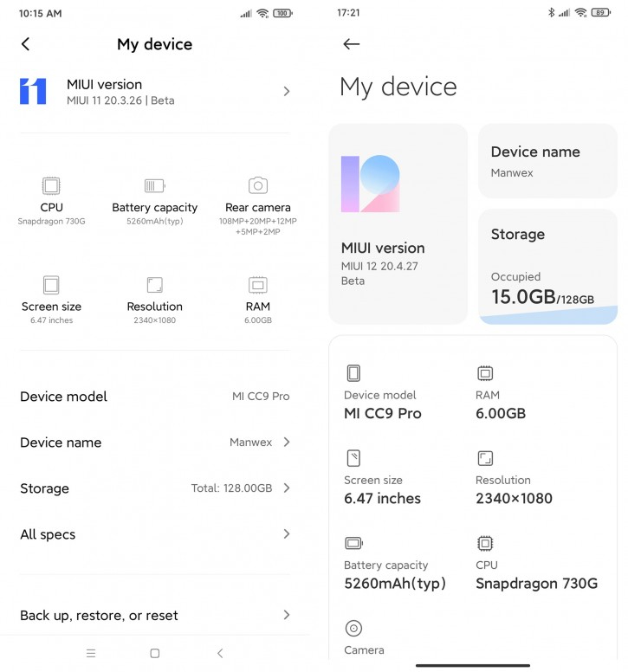Tap the CPU chip icon above Snapdragon 730G
This screenshot has height=672, width=628.
[x=51, y=185]
